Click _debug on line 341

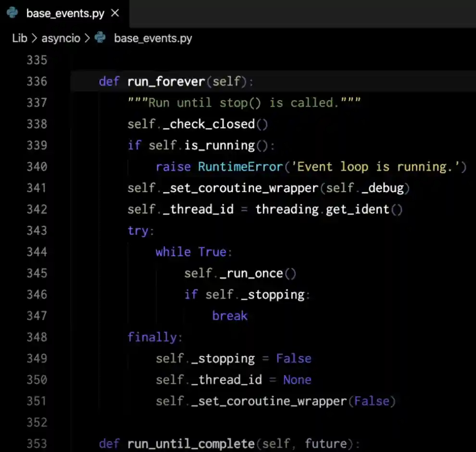tap(383, 188)
